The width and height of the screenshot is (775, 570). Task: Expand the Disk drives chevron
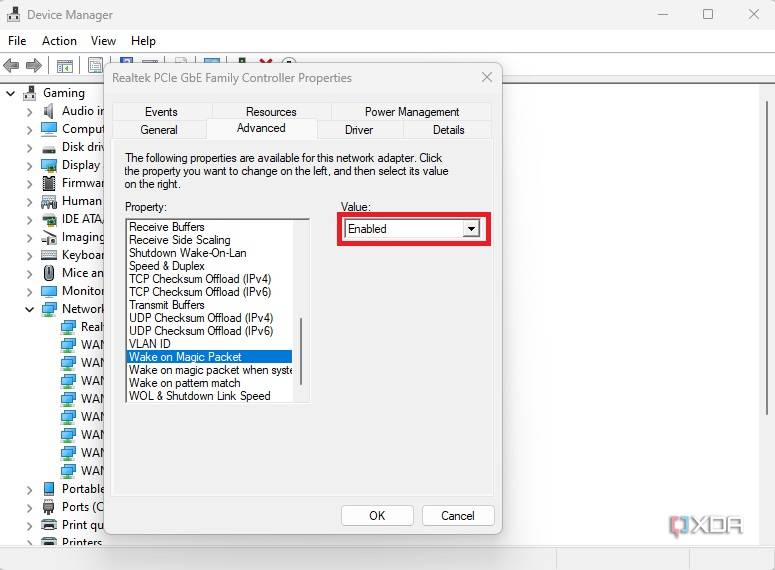pyautogui.click(x=30, y=148)
